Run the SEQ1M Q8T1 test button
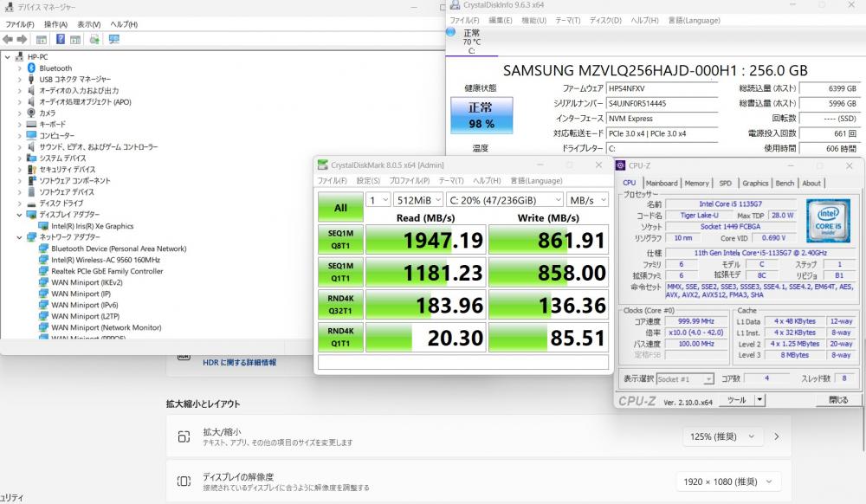The height and width of the screenshot is (504, 866). pos(340,240)
